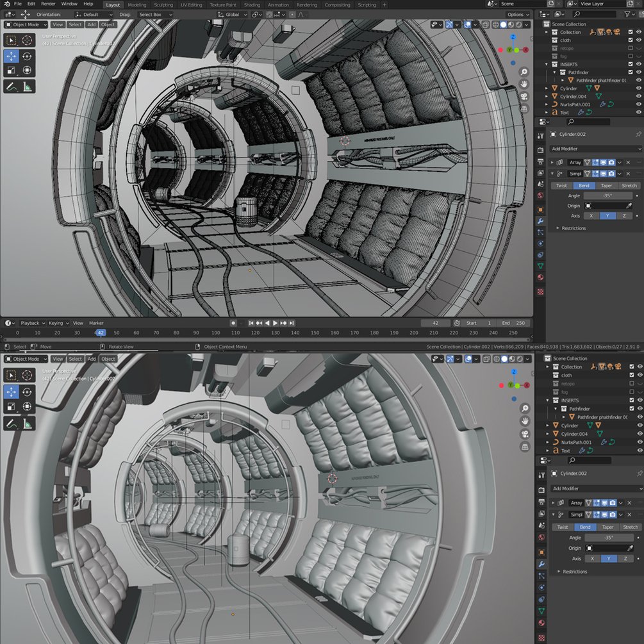The image size is (644, 644).
Task: Choose the Measure tool in lower viewport toolbar
Action: coord(27,424)
